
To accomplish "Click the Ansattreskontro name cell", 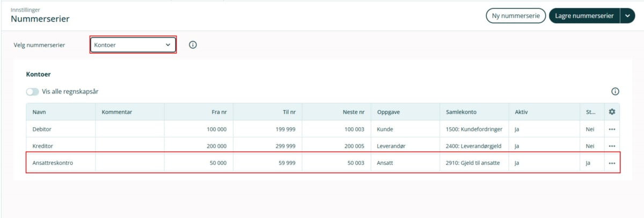I will (53, 163).
